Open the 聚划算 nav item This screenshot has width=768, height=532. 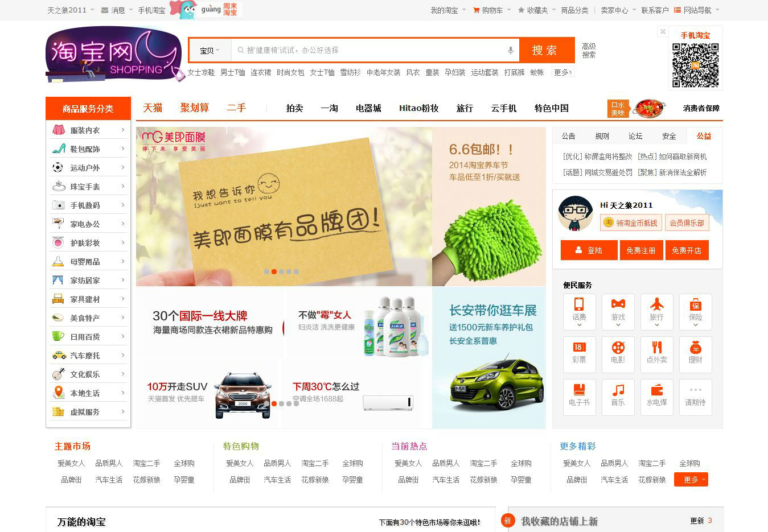tap(195, 108)
